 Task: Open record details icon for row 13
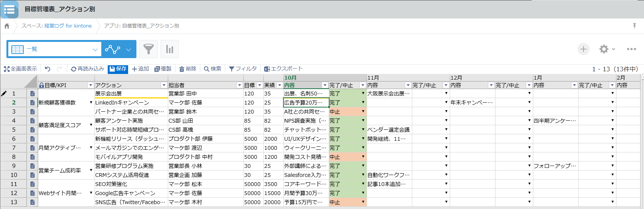[x=33, y=202]
